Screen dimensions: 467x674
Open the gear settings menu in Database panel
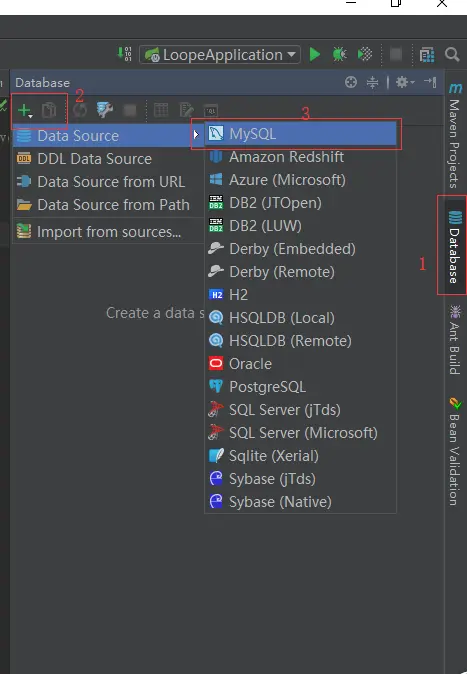pos(405,82)
